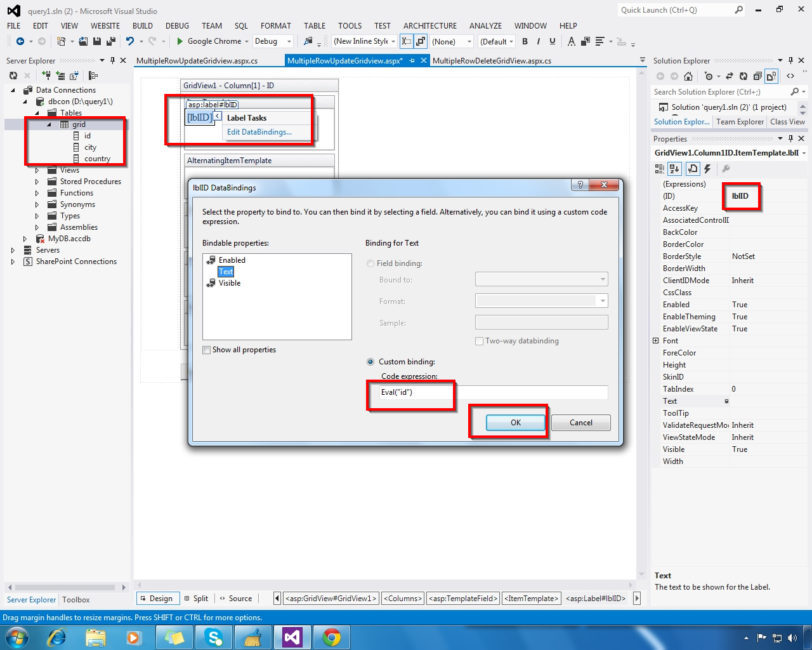Viewport: 812px width, 650px height.
Task: Click the Home icon in Solution Explorer
Action: tap(689, 76)
